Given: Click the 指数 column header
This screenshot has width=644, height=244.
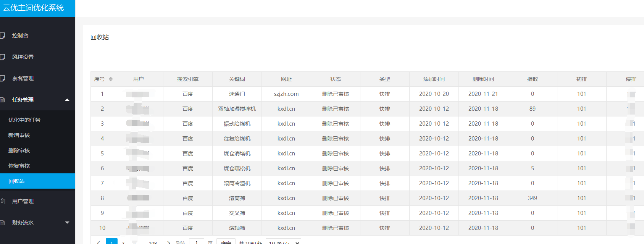Looking at the screenshot, I should (x=533, y=79).
